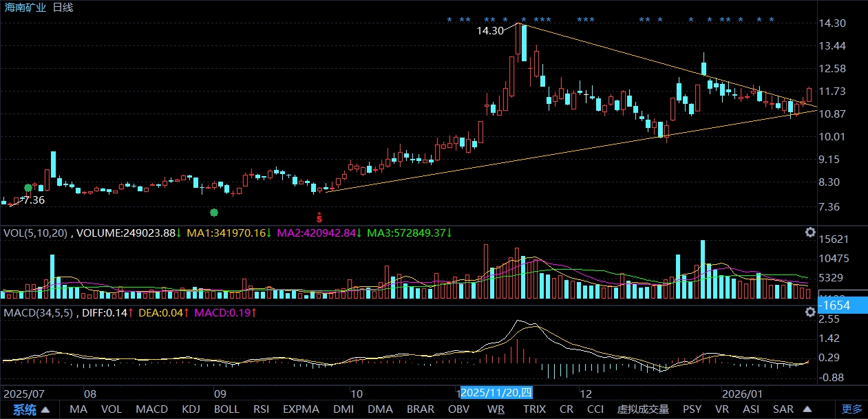Click the MACD(34,5,5) indicator title
This screenshot has height=419, width=868.
(40, 313)
